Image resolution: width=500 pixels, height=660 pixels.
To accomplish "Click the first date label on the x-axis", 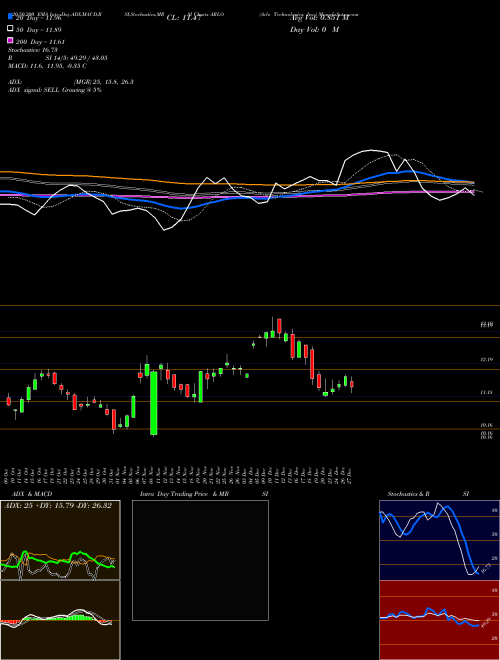I will click(8, 476).
